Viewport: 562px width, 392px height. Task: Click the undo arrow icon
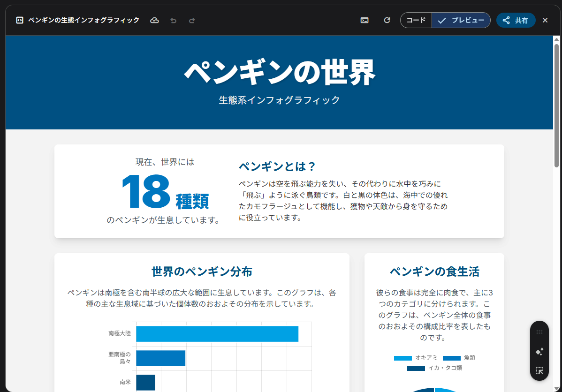point(173,20)
